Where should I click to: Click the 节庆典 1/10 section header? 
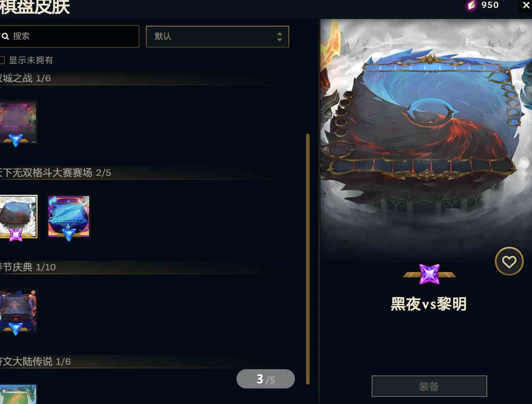tap(28, 267)
